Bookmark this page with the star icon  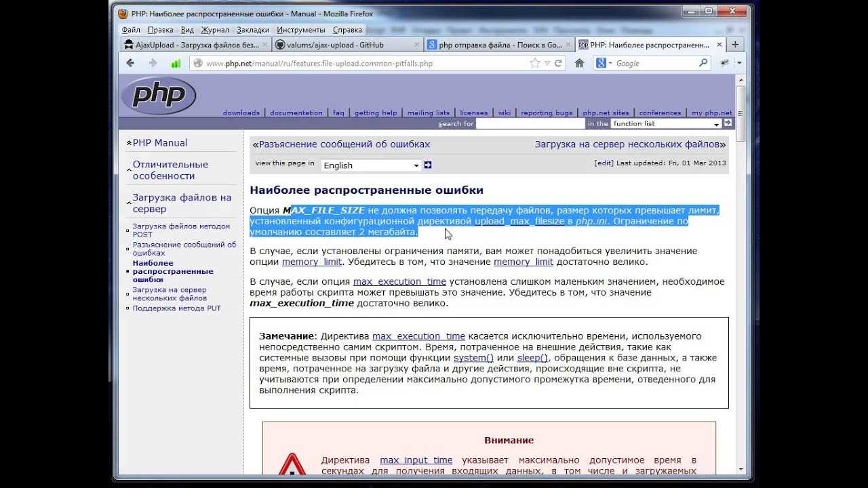pos(535,63)
